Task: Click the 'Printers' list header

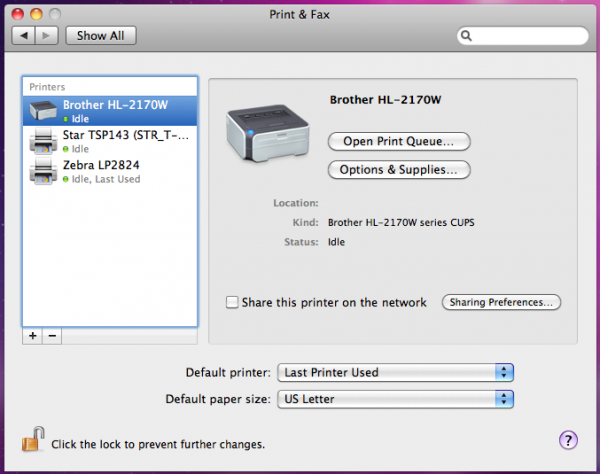Action: pyautogui.click(x=47, y=87)
